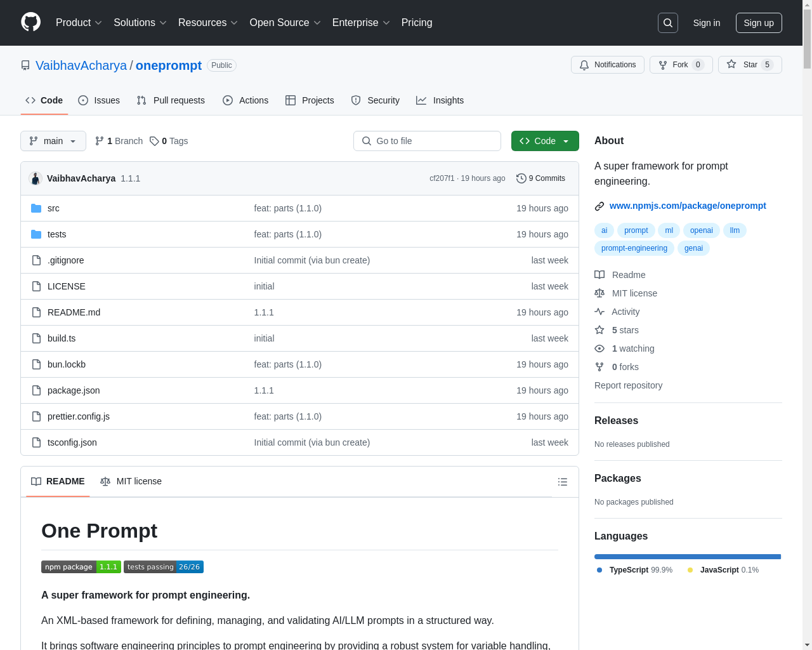Expand the Enterprise menu
The height and width of the screenshot is (650, 812).
(361, 23)
